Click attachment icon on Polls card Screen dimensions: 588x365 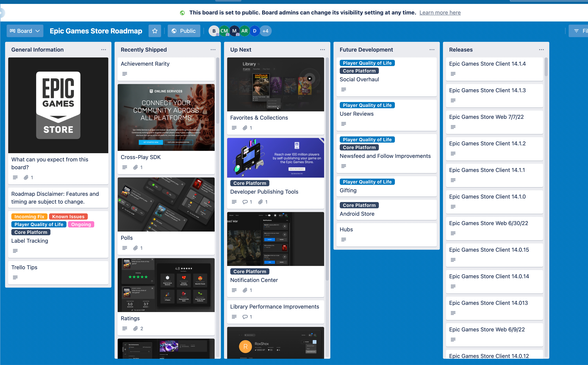(x=136, y=248)
